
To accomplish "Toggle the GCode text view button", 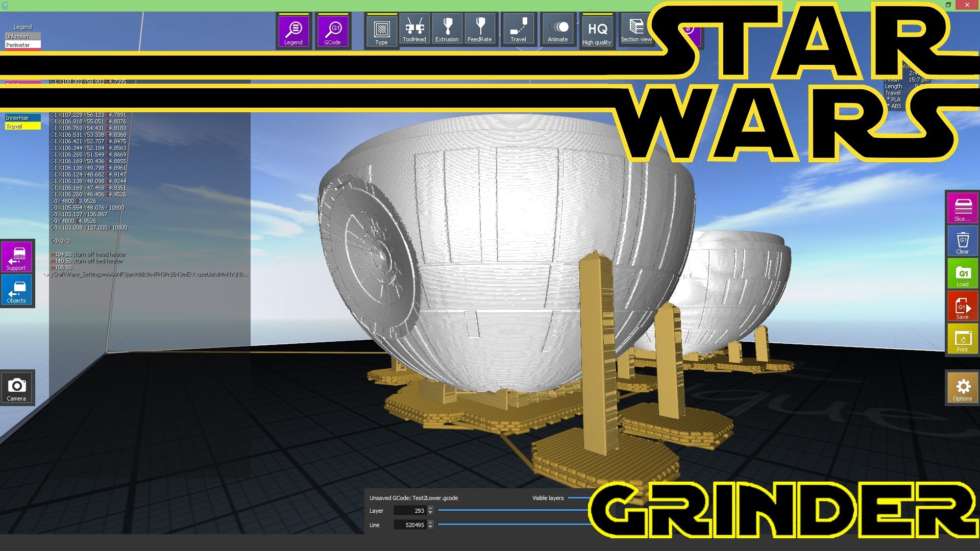I will [333, 31].
